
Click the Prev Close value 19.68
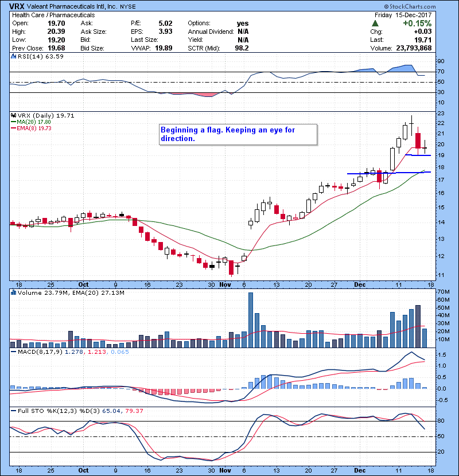point(56,48)
